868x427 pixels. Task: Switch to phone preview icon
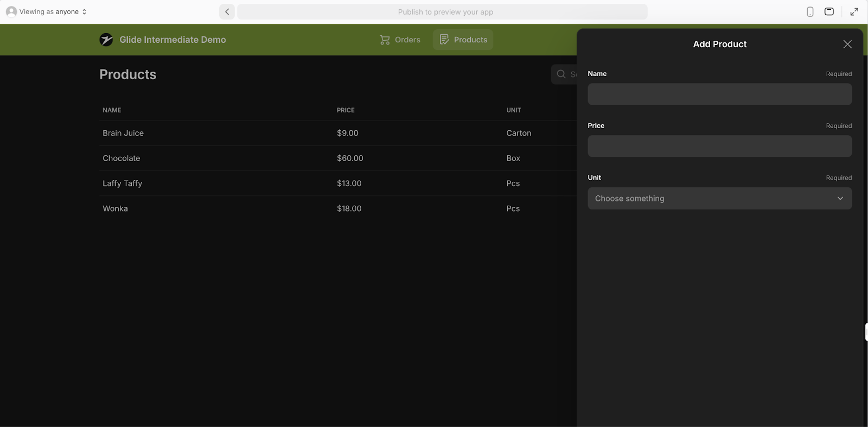810,11
